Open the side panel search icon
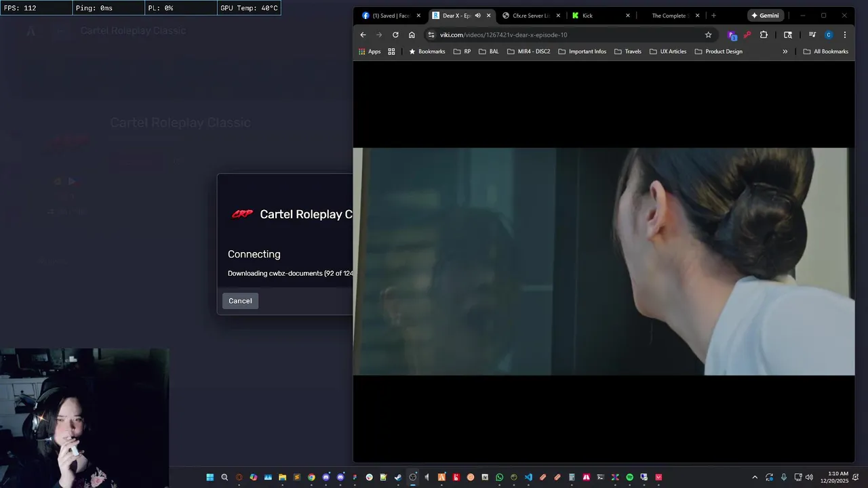This screenshot has height=488, width=868. click(x=788, y=35)
